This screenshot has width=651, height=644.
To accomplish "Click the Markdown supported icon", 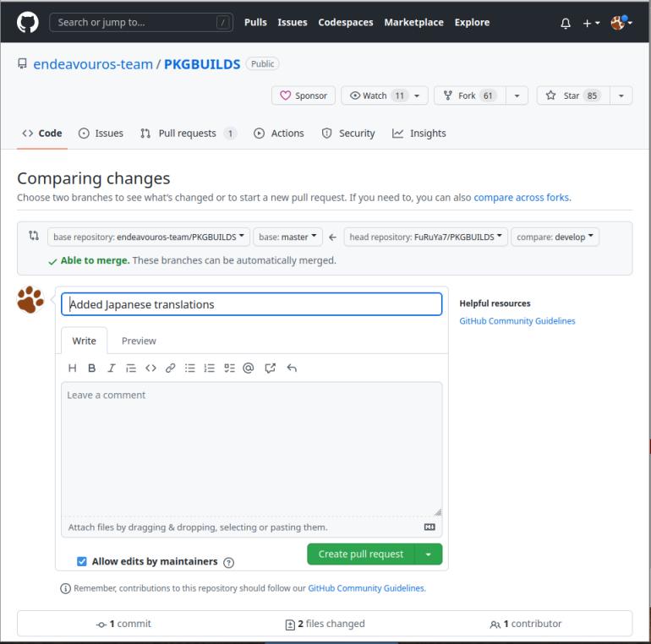I will tap(429, 527).
